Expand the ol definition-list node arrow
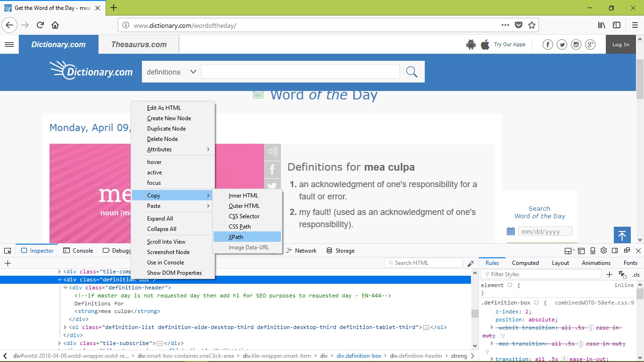This screenshot has width=644, height=362. [x=66, y=327]
